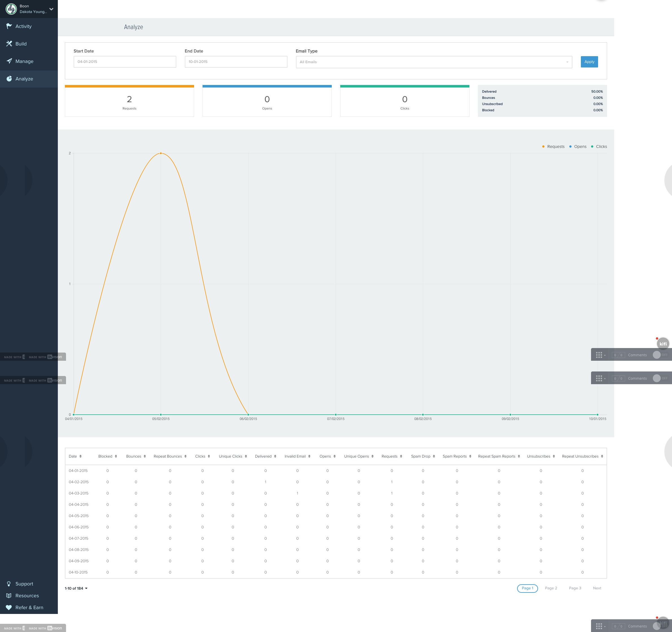Select the '04-05-2015' date cell

(x=79, y=516)
